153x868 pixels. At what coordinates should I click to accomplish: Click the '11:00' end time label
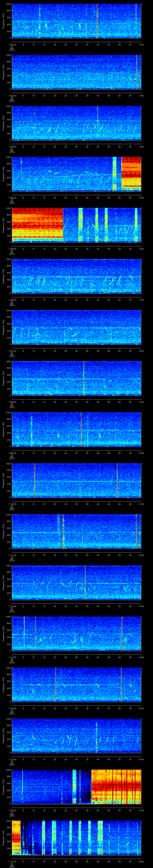tap(141, 504)
